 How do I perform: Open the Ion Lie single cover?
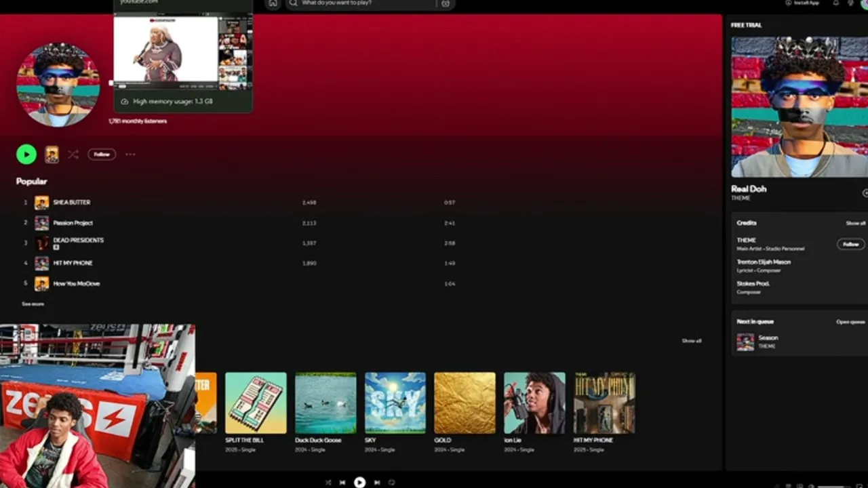point(534,403)
